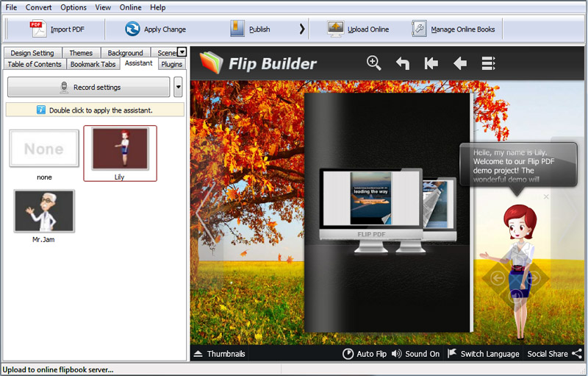Switch to the Themes tab

click(81, 53)
